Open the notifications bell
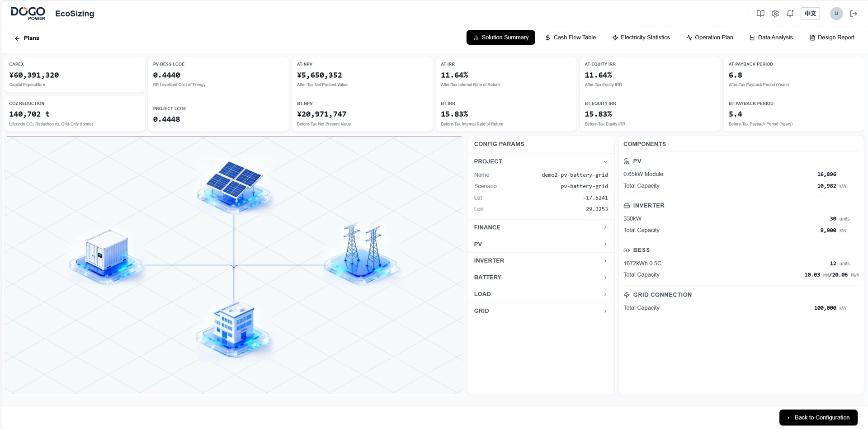Viewport: 868px width, 429px height. pyautogui.click(x=790, y=14)
